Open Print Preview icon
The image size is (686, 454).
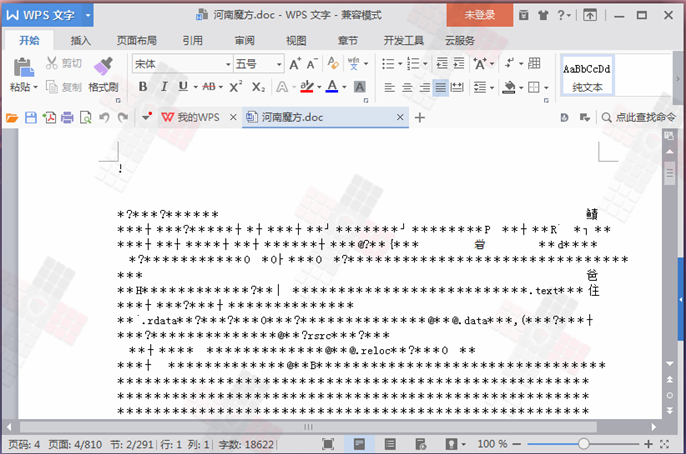86,118
